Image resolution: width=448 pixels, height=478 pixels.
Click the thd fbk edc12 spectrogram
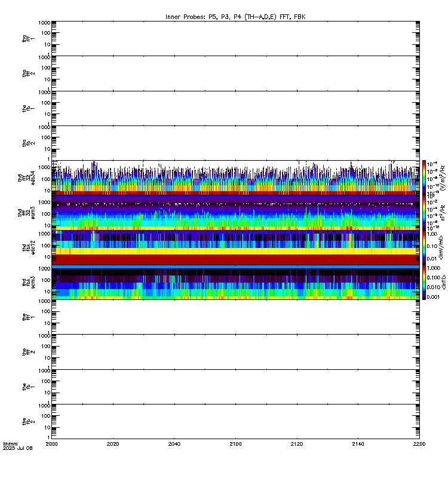click(235, 247)
